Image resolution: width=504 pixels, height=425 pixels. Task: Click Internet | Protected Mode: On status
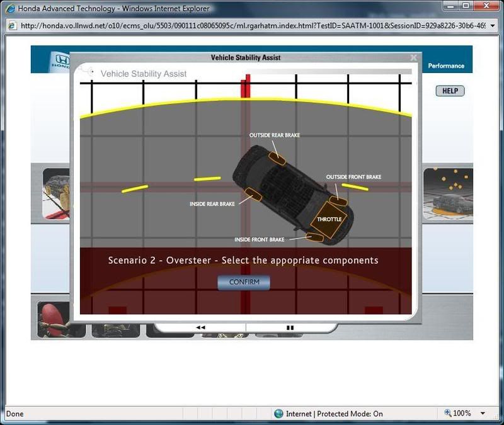335,414
